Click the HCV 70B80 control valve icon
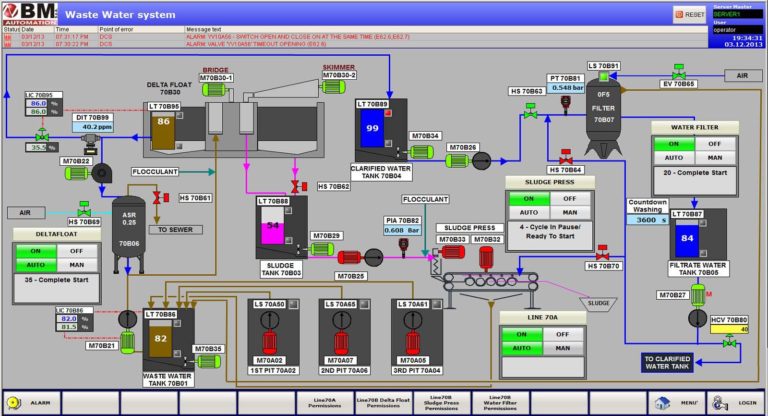 pos(730,341)
